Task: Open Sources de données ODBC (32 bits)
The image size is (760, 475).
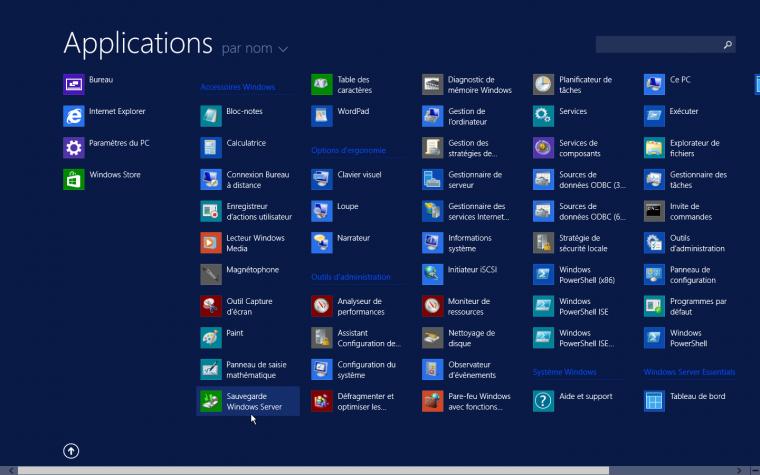Action: pos(543,179)
